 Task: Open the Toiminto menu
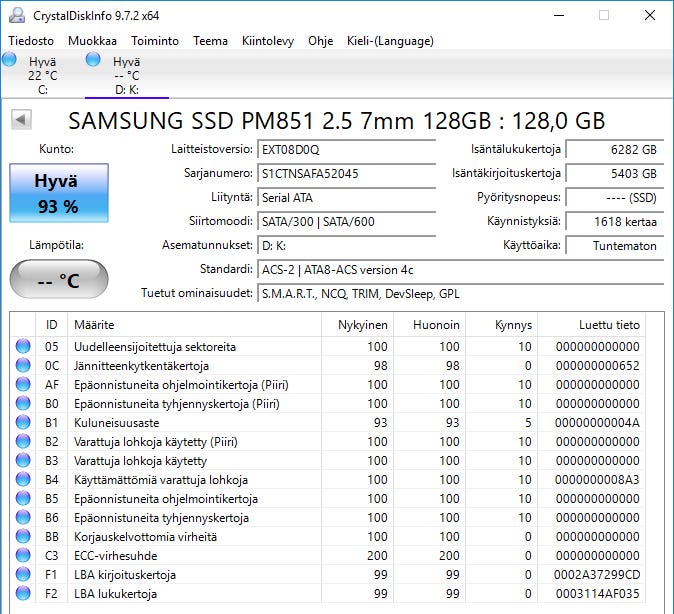coord(155,41)
